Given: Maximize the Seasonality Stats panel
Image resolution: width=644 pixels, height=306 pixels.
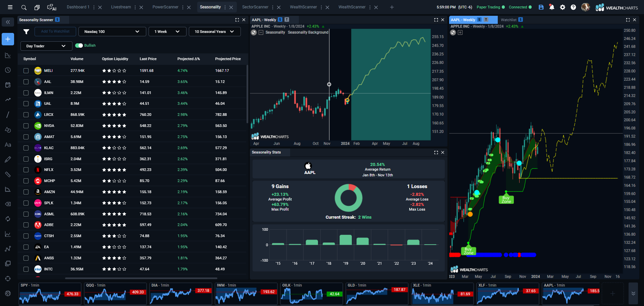Looking at the screenshot, I should pyautogui.click(x=436, y=152).
